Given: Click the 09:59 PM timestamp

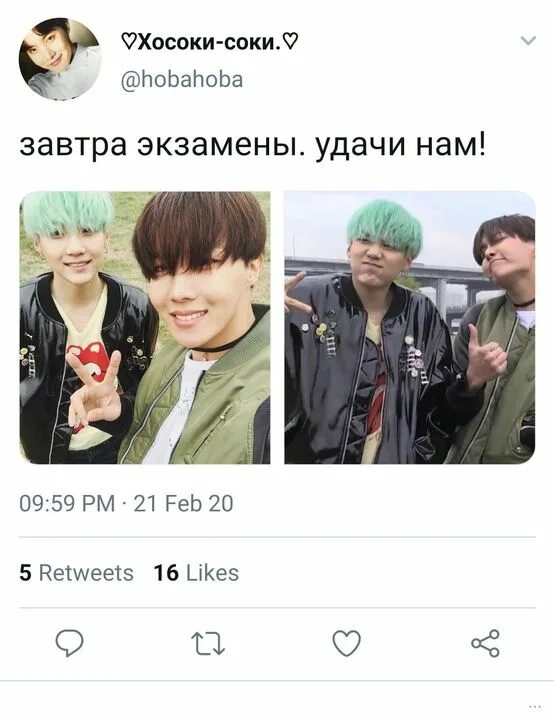Looking at the screenshot, I should tap(67, 503).
